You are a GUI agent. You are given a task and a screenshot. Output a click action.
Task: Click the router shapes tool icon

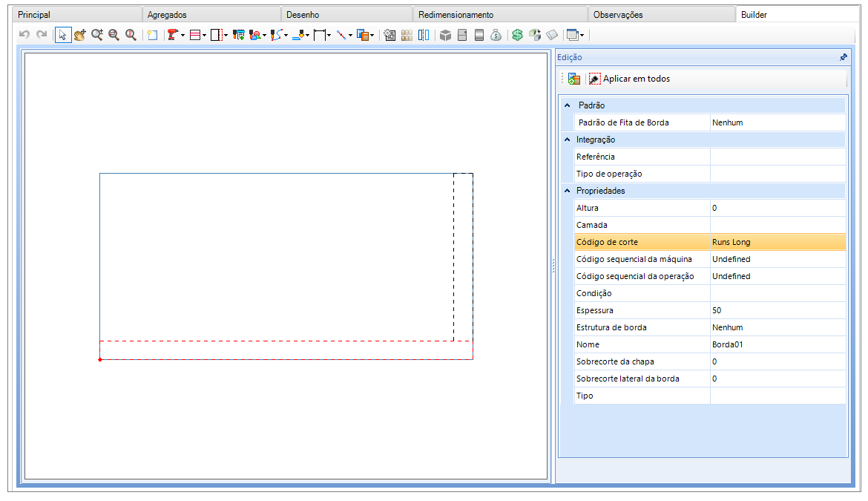(x=254, y=35)
